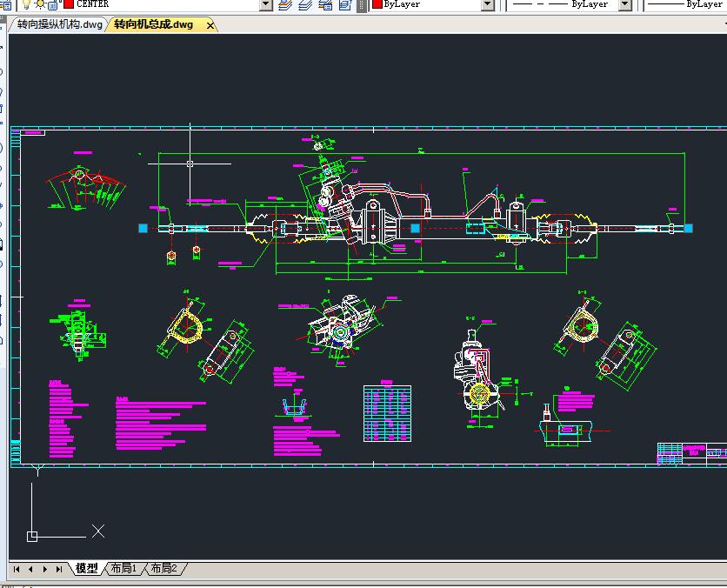The image size is (727, 588).
Task: Open the ByLayer color dropdown
Action: coord(489,4)
